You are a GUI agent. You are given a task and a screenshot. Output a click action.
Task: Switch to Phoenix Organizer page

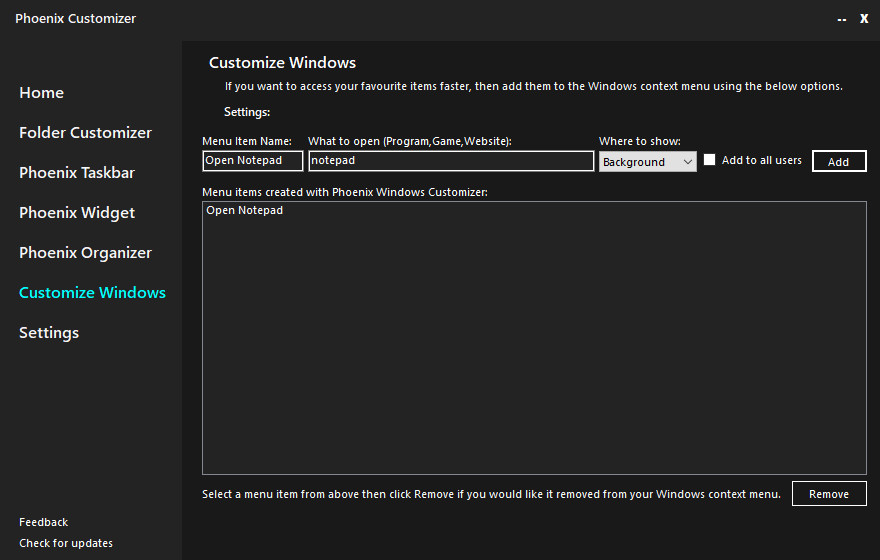tap(85, 253)
